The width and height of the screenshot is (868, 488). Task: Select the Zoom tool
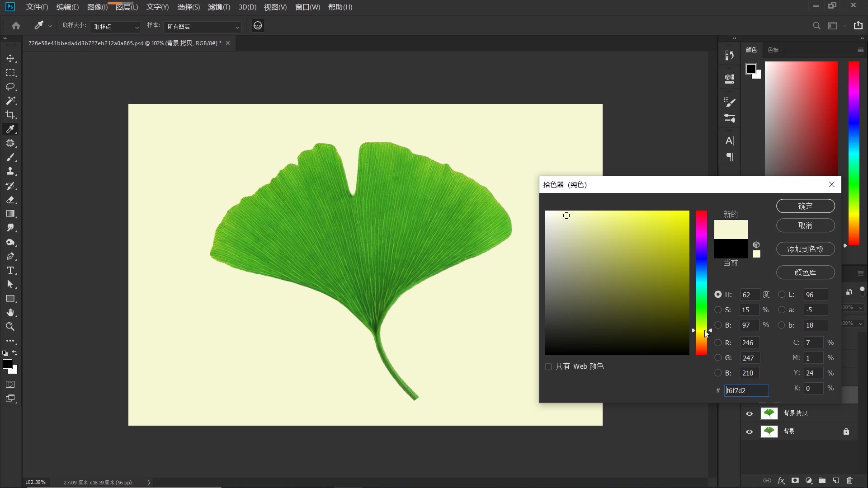[x=10, y=327]
